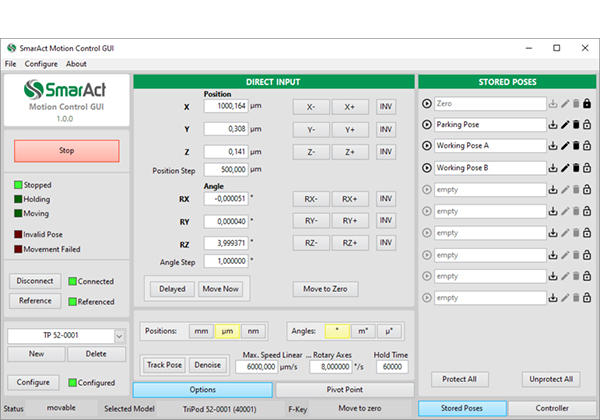Click the Angle Step input field
Screen dimensions: 600x420
coord(226,261)
